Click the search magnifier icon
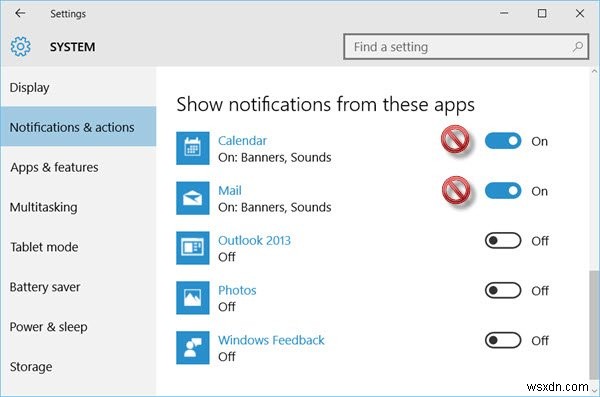The height and width of the screenshot is (397, 600). [577, 47]
